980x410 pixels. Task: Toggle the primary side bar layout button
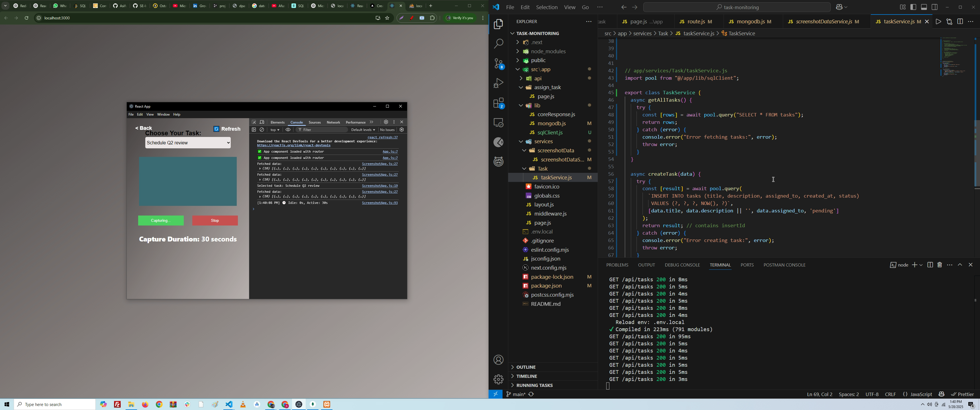[x=913, y=7]
